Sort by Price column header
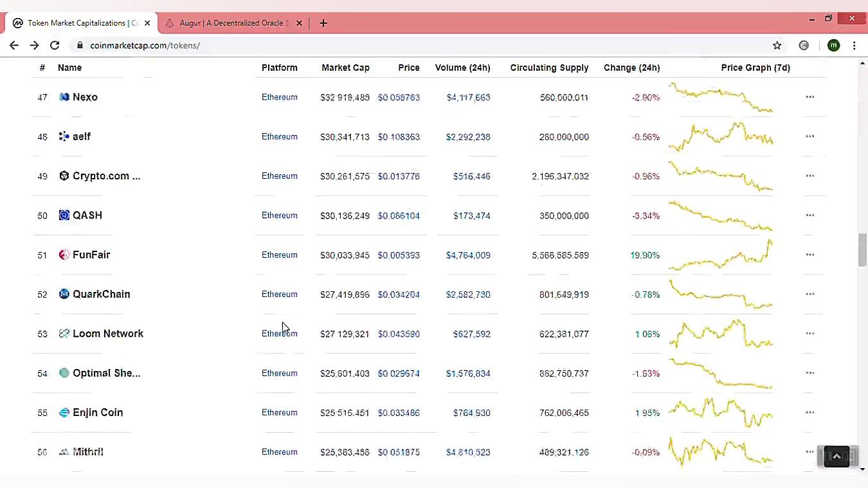This screenshot has width=868, height=488. [x=409, y=68]
